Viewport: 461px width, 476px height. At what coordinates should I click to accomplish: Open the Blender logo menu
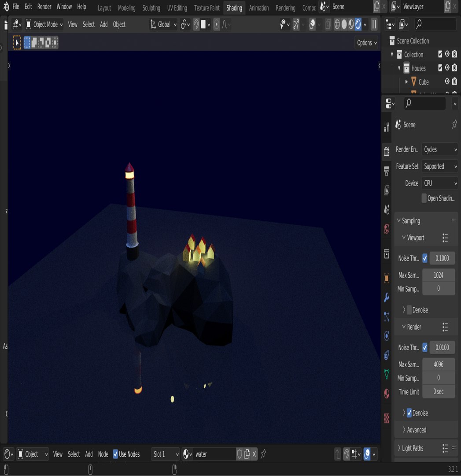[6, 6]
